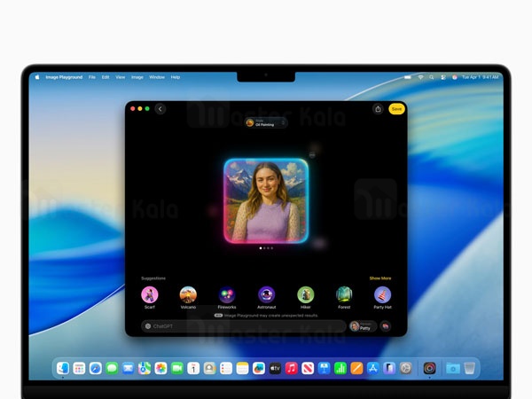
Task: Open the ellipsis options near the image
Action: coord(312,154)
